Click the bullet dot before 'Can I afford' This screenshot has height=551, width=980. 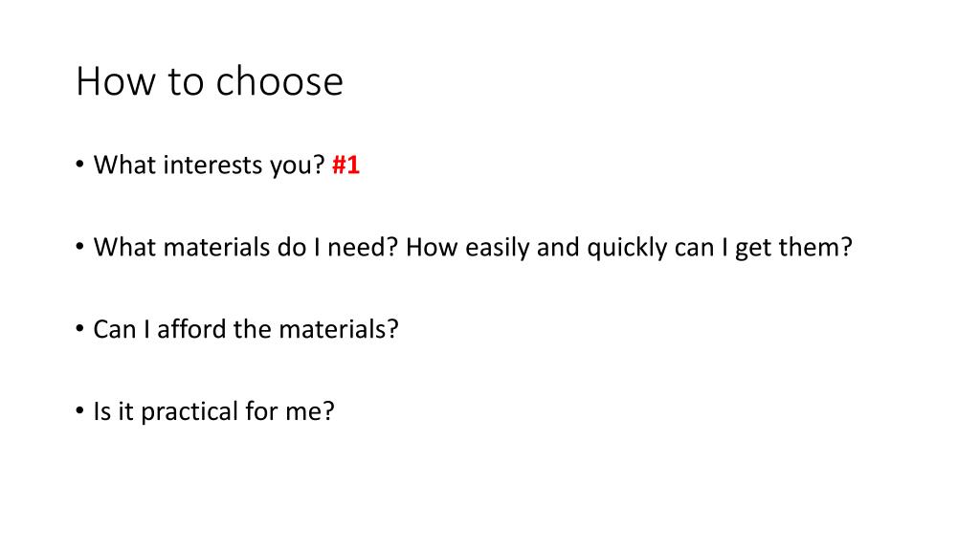(x=79, y=329)
